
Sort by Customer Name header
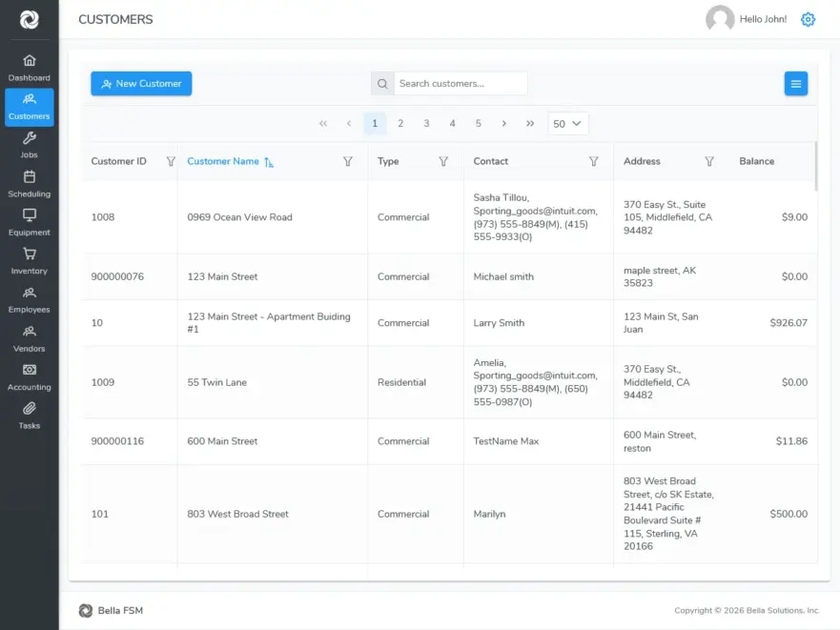coord(223,161)
